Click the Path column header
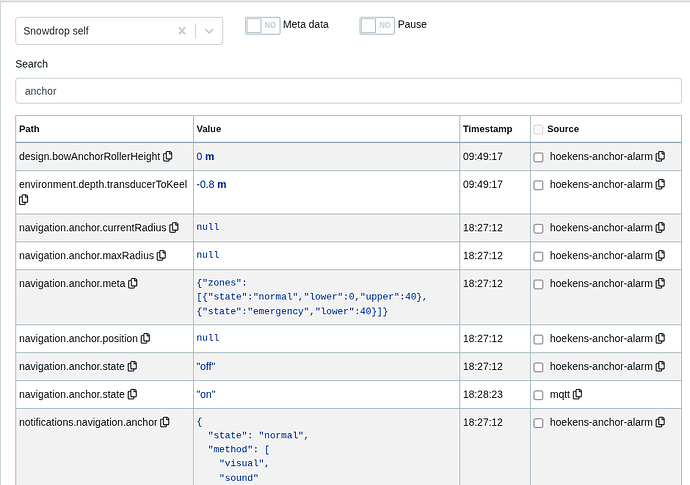The image size is (690, 485). click(x=29, y=129)
